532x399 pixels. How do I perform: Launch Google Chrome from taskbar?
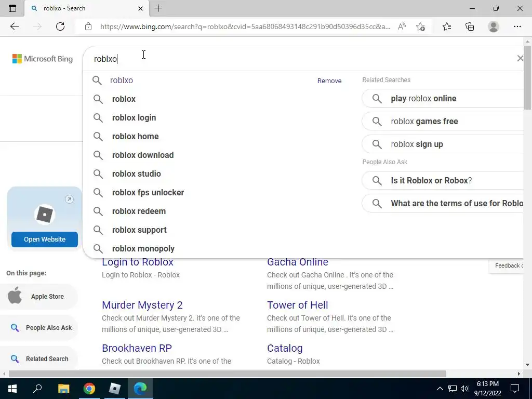(89, 389)
